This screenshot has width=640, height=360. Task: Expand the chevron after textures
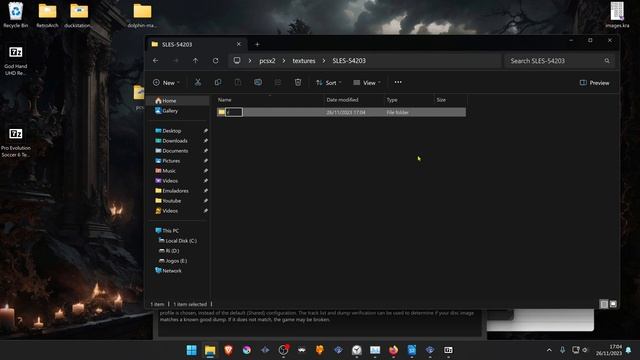click(324, 60)
